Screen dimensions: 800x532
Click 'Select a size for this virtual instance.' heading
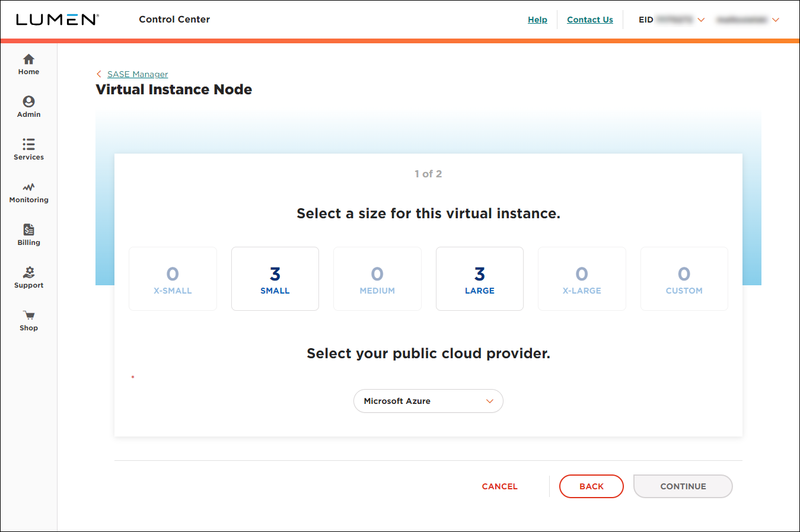(x=428, y=214)
